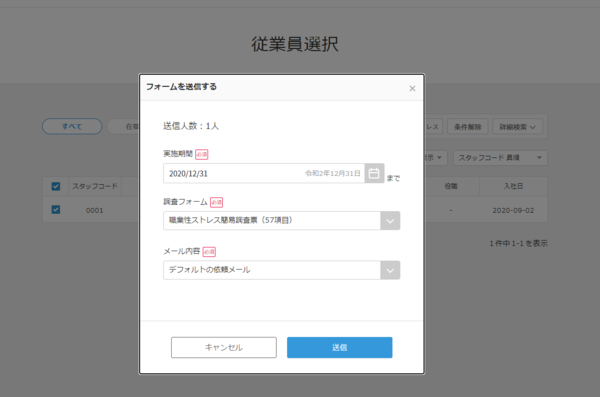Select the すべて filter tab
This screenshot has height=397, width=600.
(x=72, y=126)
